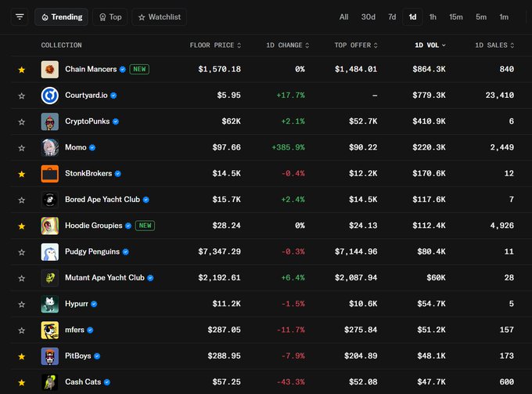Open the filter options icon

[20, 17]
